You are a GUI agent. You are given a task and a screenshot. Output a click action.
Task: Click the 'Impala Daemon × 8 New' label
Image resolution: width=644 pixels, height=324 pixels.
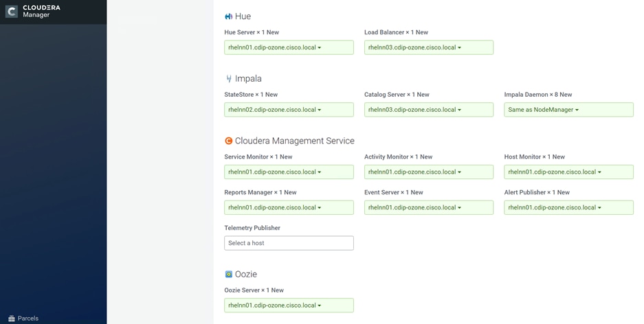(x=538, y=94)
